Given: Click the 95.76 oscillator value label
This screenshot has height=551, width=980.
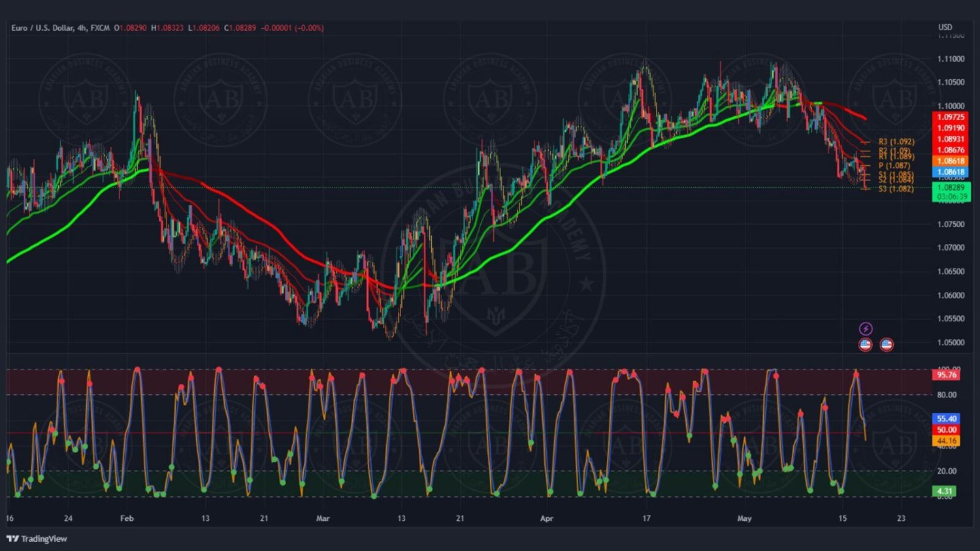Looking at the screenshot, I should tap(947, 375).
